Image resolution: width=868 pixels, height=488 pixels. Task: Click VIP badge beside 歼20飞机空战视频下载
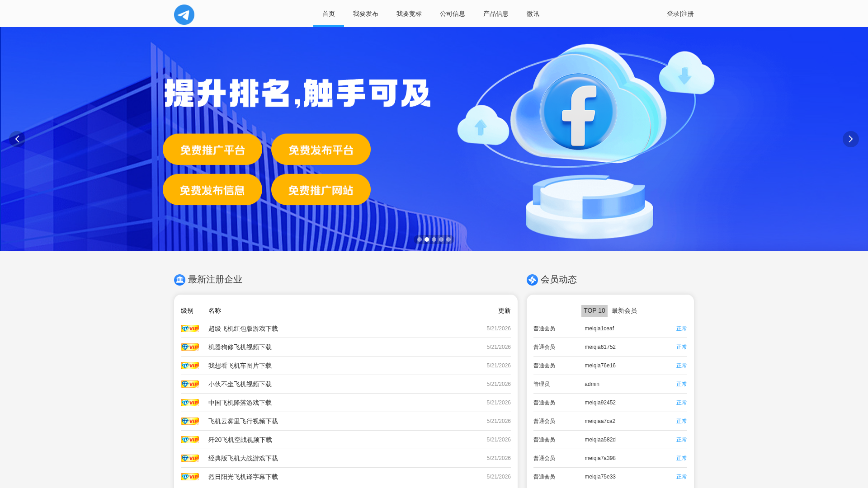190,440
